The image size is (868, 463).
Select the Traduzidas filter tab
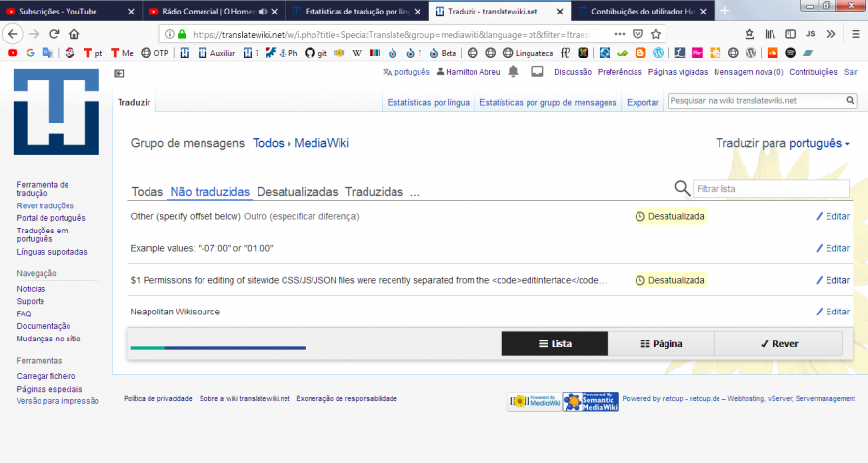tap(374, 192)
